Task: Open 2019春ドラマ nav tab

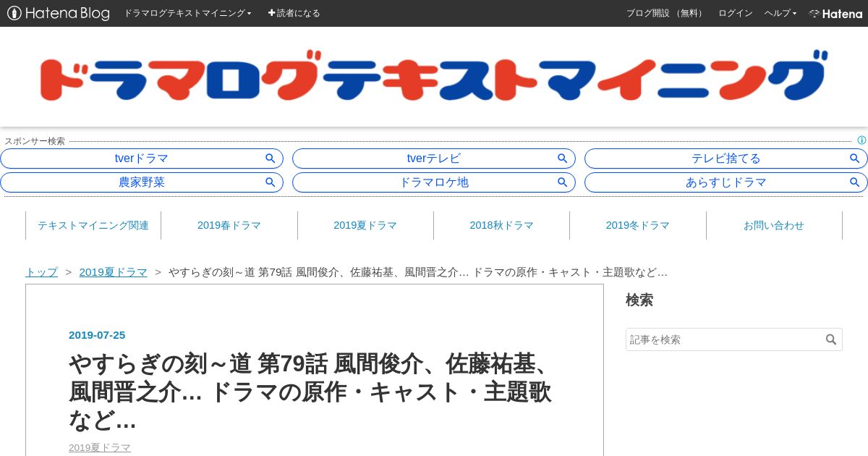Action: click(229, 225)
